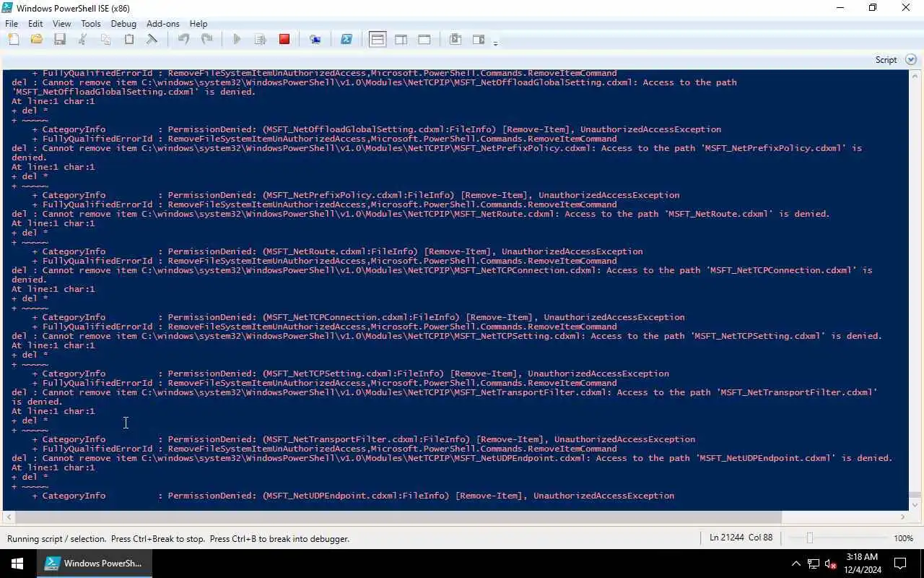Expand the Script pane with the chevron button
The height and width of the screenshot is (578, 924).
910,60
